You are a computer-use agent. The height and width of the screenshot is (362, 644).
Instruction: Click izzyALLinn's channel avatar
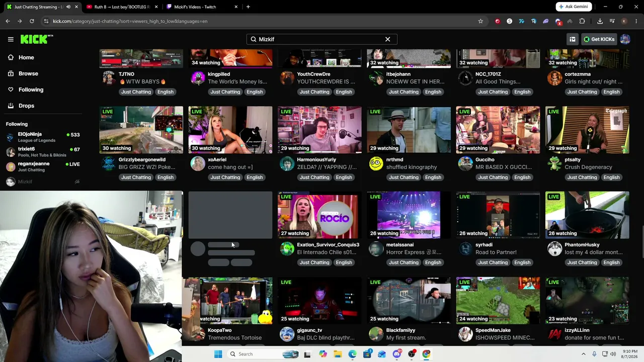click(x=554, y=334)
